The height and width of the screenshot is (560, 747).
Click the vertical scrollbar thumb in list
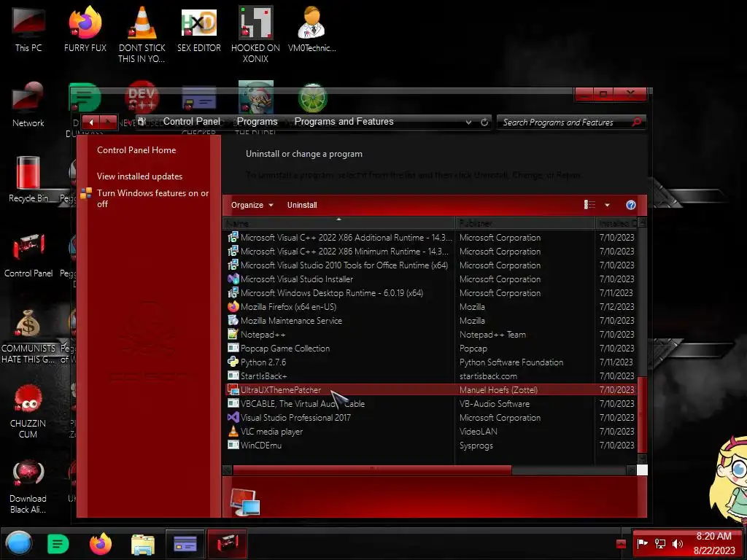tap(642, 414)
